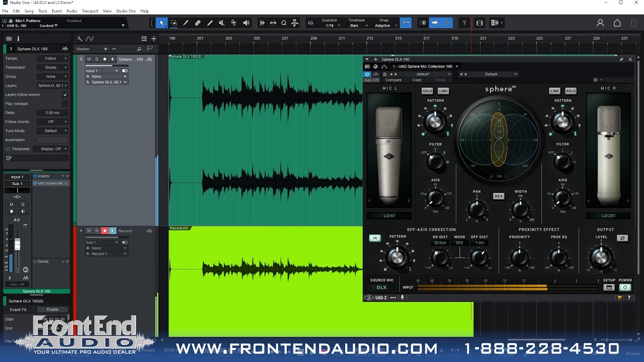Check the Play overlaps checkbox
This screenshot has height=362, width=644.
(x=65, y=104)
